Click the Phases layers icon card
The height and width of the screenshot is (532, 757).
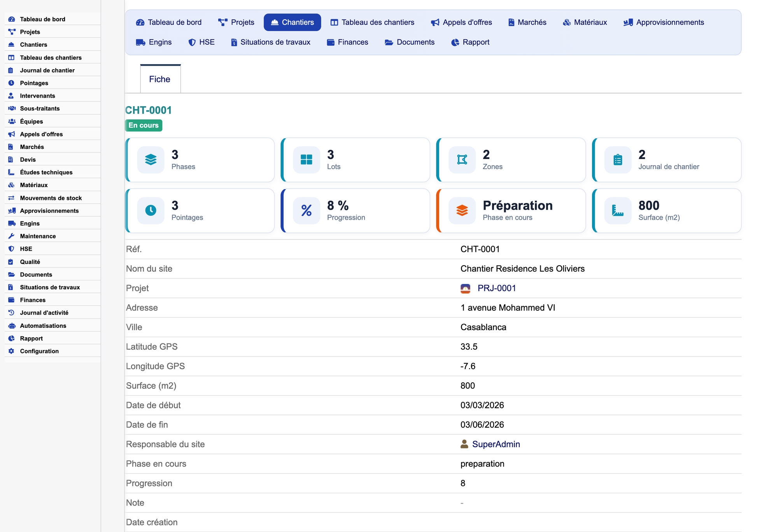pyautogui.click(x=151, y=160)
